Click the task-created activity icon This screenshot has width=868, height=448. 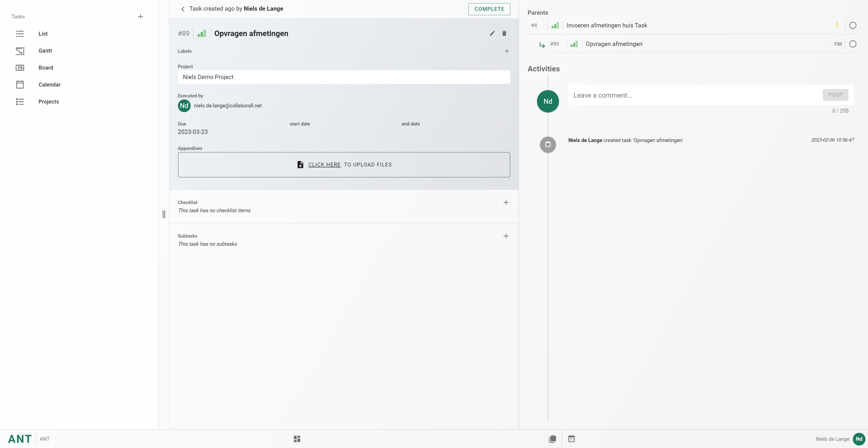coord(548,145)
